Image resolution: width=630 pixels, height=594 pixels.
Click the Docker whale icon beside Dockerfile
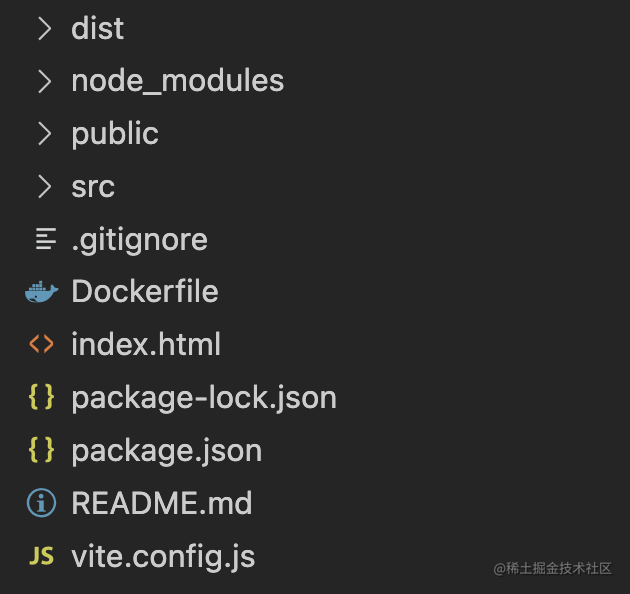(x=41, y=292)
